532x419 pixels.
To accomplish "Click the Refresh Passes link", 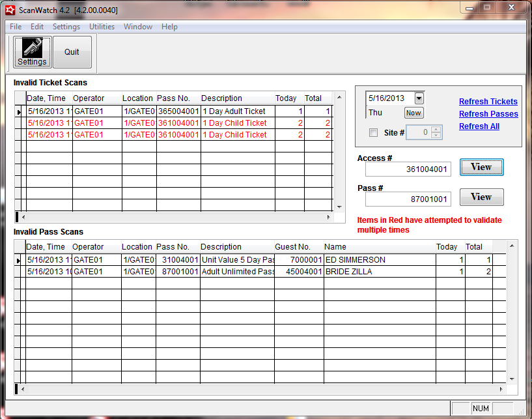I will click(x=488, y=114).
